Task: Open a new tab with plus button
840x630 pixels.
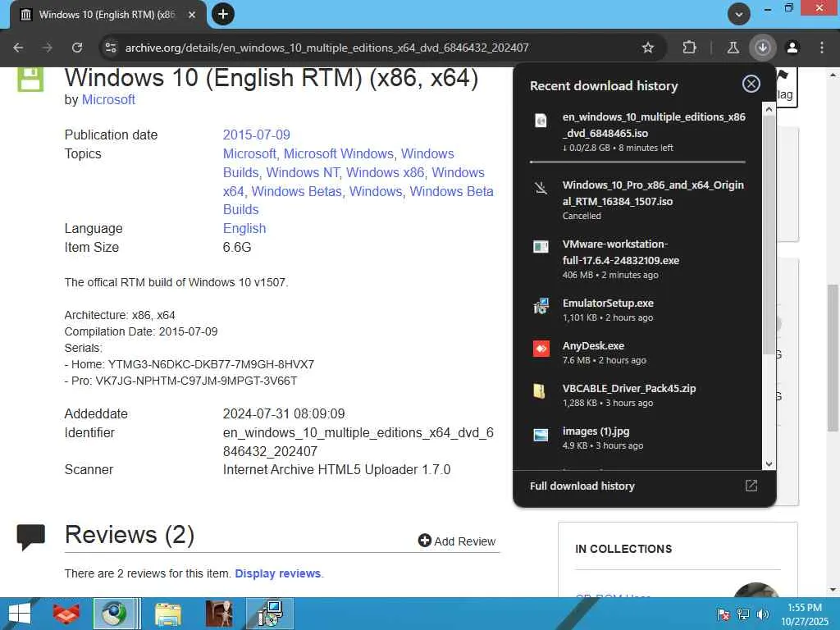Action: (x=223, y=15)
